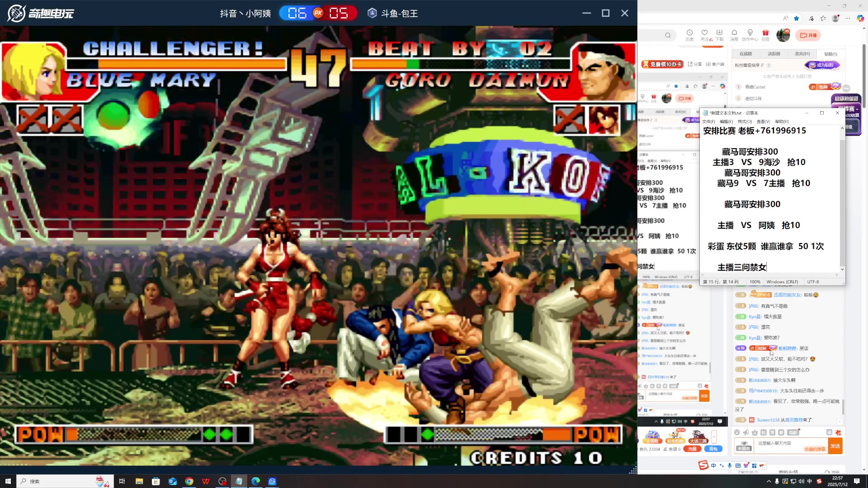The image size is (868, 488).
Task: Collapse the gift panel red chevron
Action: click(x=714, y=437)
